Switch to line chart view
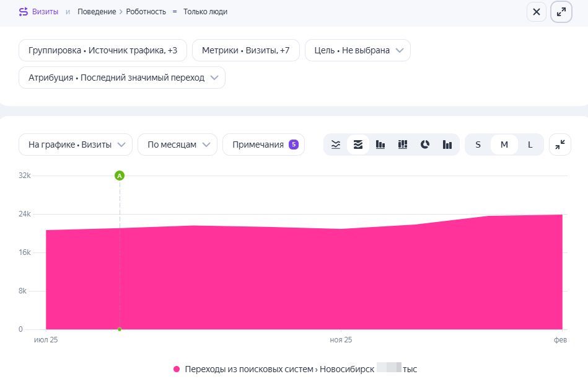Viewport: 588px width, 379px height. [336, 145]
